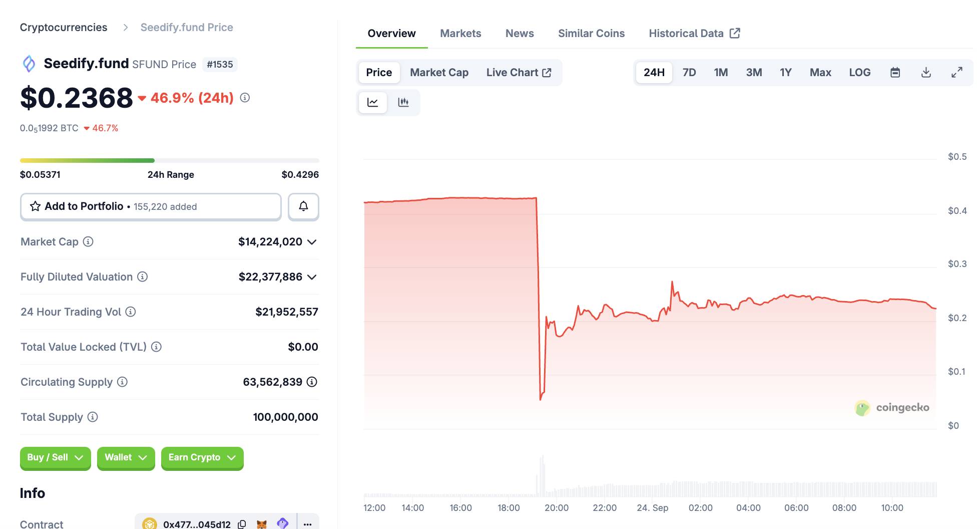Expand chart to fullscreen

(x=957, y=73)
